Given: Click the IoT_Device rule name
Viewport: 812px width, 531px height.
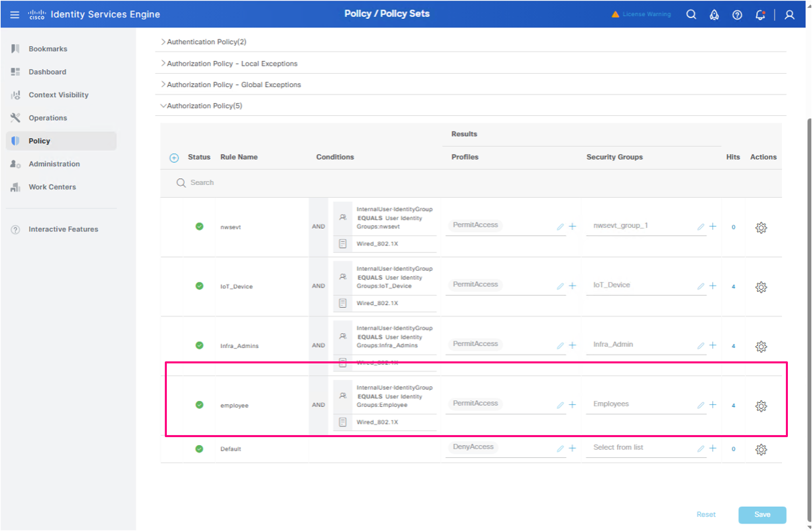Looking at the screenshot, I should pos(236,286).
